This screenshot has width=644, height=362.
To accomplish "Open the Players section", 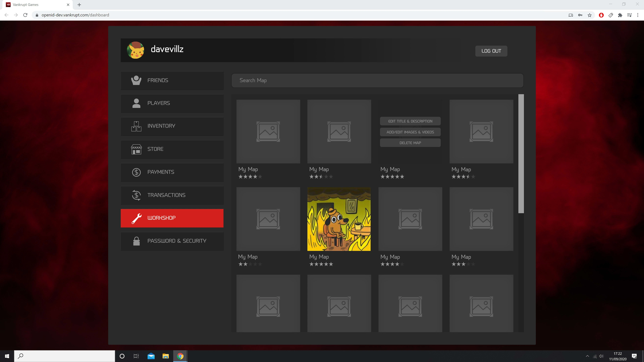I will click(172, 103).
